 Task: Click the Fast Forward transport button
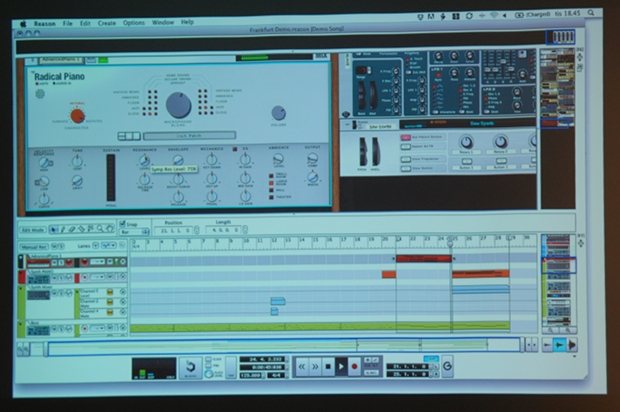click(315, 367)
